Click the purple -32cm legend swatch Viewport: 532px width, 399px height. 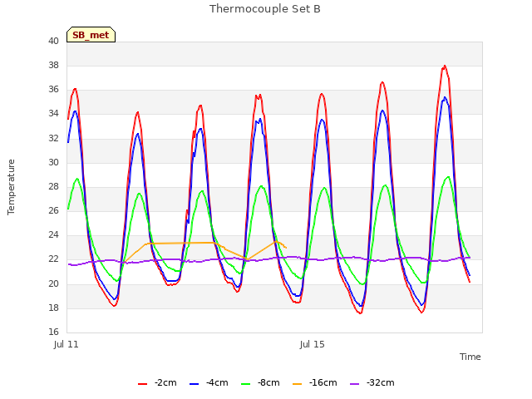(355, 384)
